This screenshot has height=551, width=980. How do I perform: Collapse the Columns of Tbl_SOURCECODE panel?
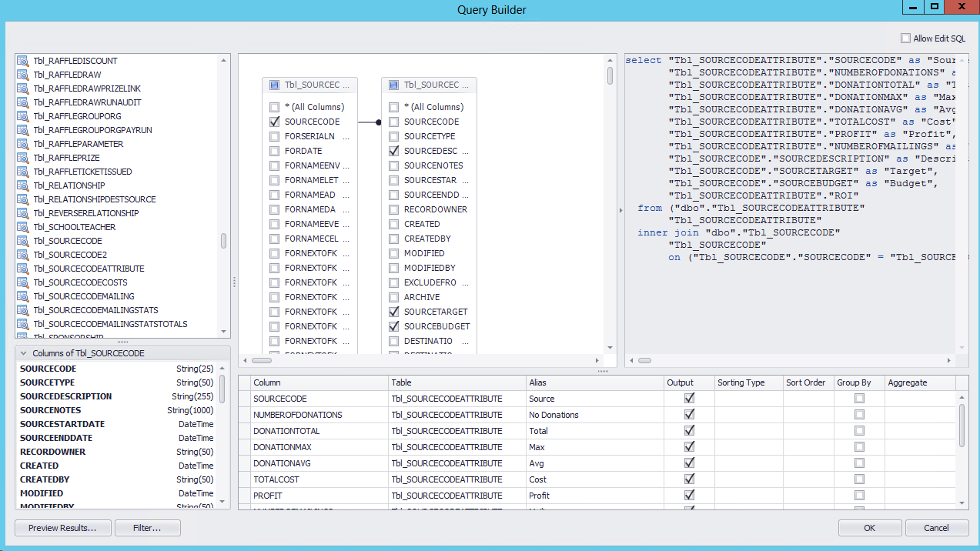click(23, 353)
